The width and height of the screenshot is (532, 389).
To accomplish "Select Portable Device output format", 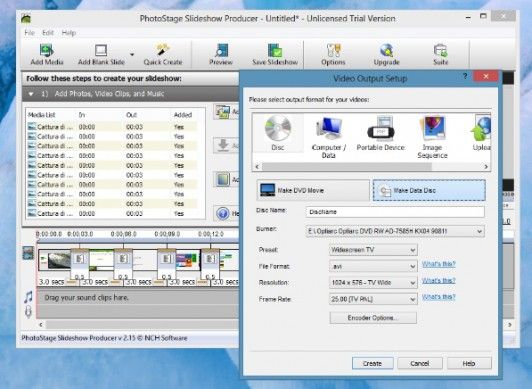I will click(x=380, y=133).
